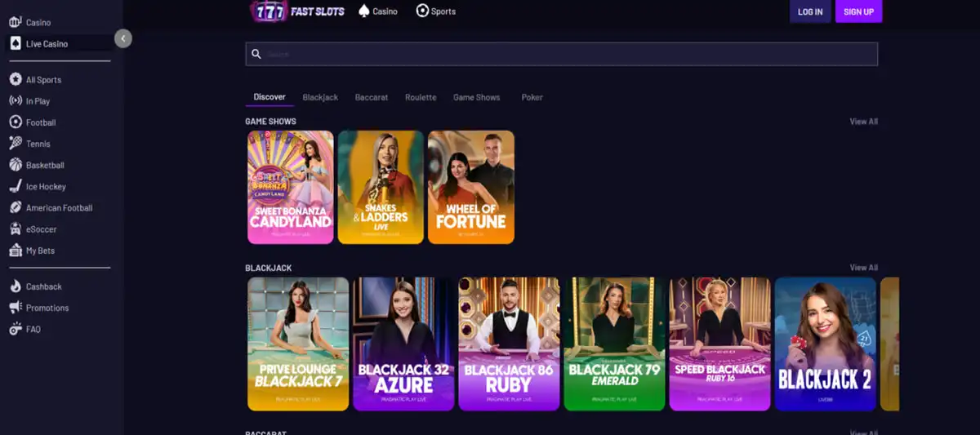This screenshot has width=980, height=435.
Task: Click the My Bets icon
Action: click(16, 251)
